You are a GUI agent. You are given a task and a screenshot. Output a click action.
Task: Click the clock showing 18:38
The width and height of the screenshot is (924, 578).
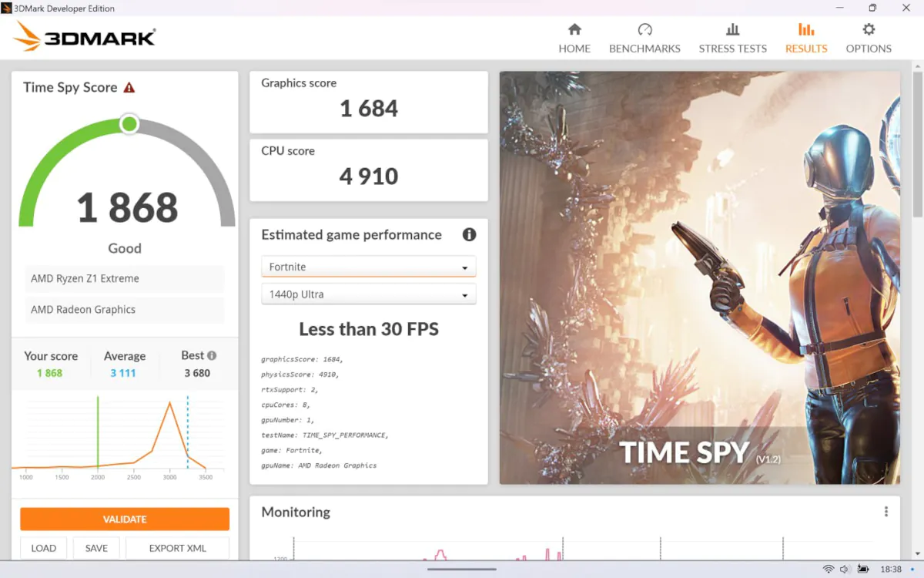pyautogui.click(x=891, y=570)
